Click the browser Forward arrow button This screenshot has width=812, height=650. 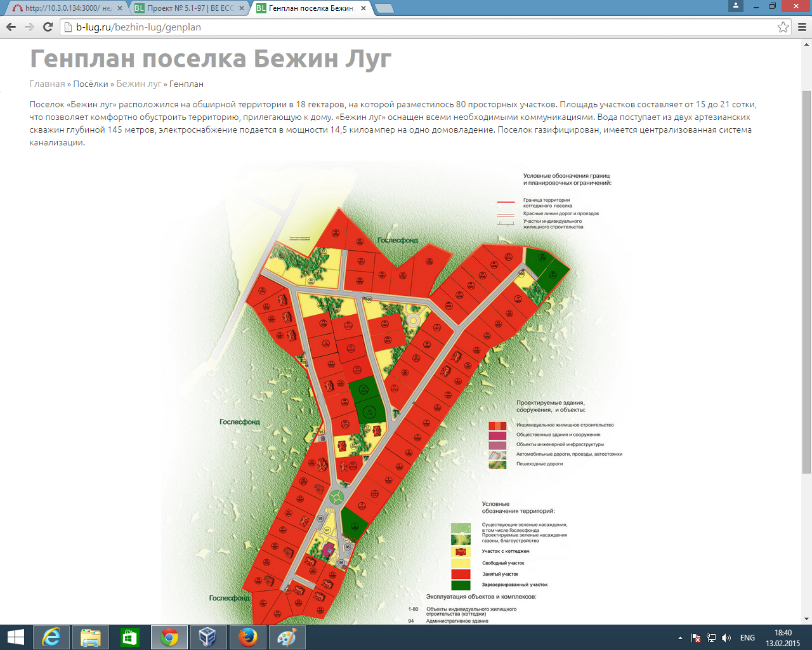pos(29,27)
